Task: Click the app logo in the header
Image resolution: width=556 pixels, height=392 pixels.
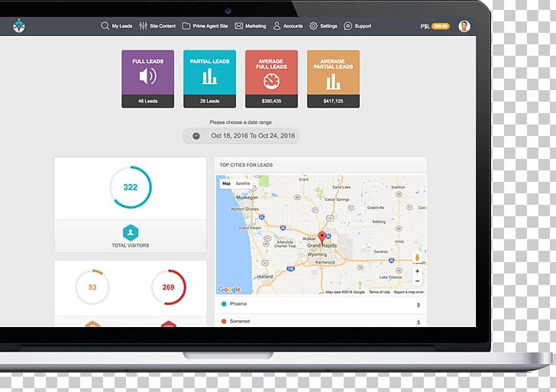Action: pyautogui.click(x=19, y=26)
